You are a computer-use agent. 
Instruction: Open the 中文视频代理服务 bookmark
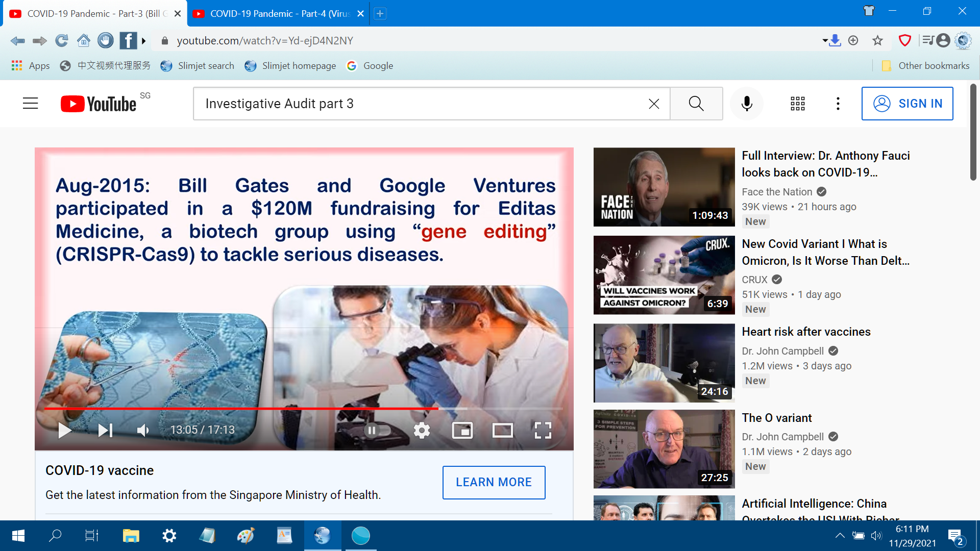click(105, 66)
